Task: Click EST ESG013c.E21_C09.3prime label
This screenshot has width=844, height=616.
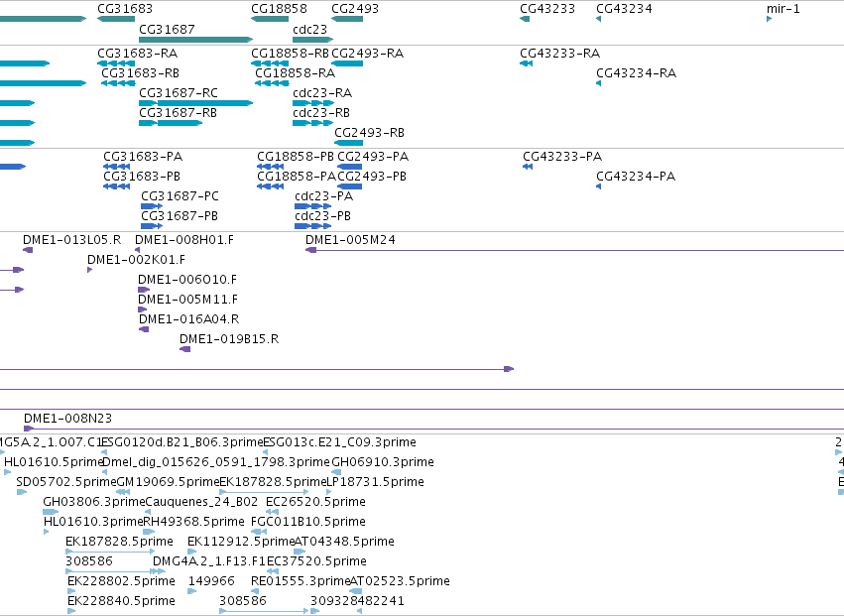Action: click(339, 442)
